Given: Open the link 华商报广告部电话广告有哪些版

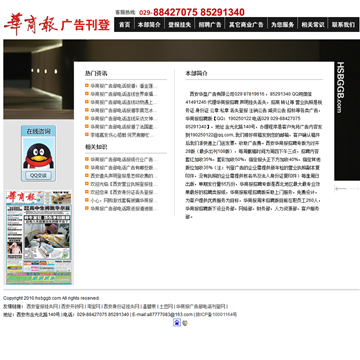Looking at the screenshot, I should (x=124, y=168).
